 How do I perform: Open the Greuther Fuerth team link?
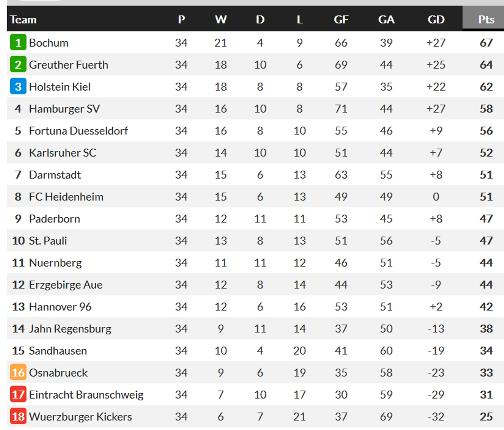point(68,65)
